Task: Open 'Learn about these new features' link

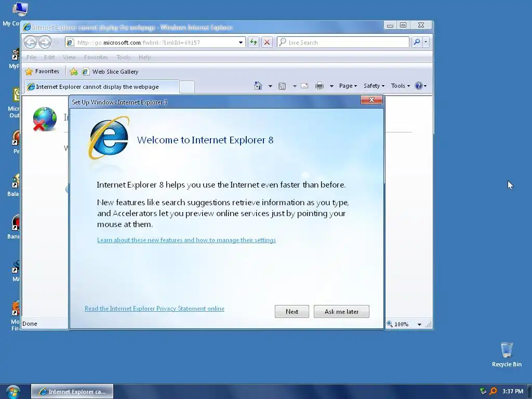Action: click(x=187, y=240)
